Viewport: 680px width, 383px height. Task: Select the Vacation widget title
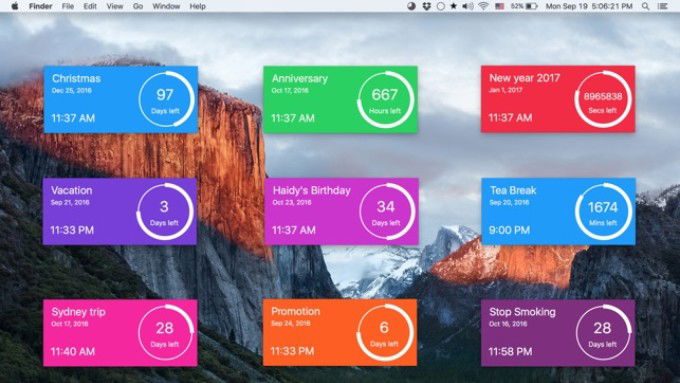[72, 190]
